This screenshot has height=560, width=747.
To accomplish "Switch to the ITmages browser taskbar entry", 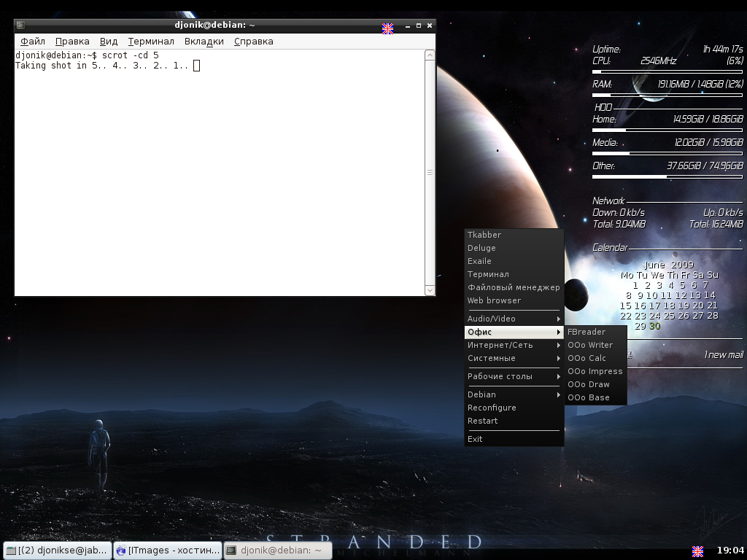I will (167, 551).
